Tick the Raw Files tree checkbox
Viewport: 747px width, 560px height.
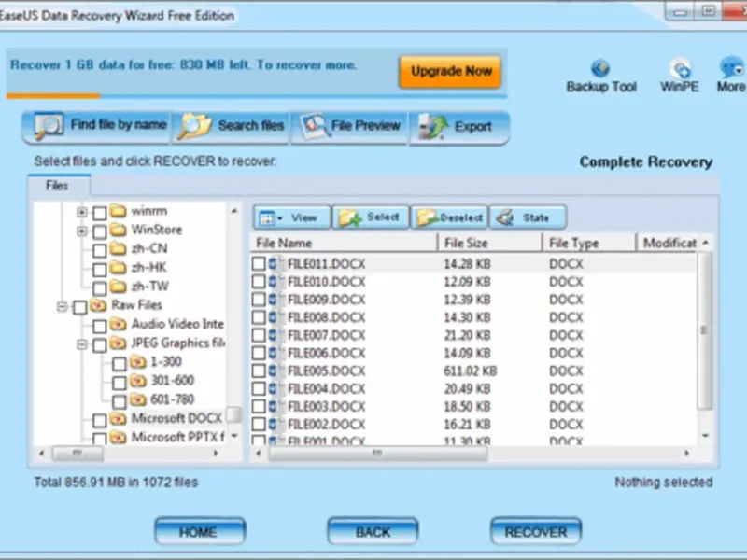pyautogui.click(x=80, y=307)
